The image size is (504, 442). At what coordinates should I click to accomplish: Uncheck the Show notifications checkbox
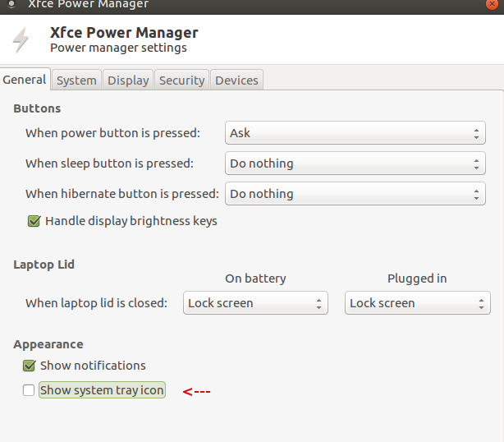pos(29,366)
